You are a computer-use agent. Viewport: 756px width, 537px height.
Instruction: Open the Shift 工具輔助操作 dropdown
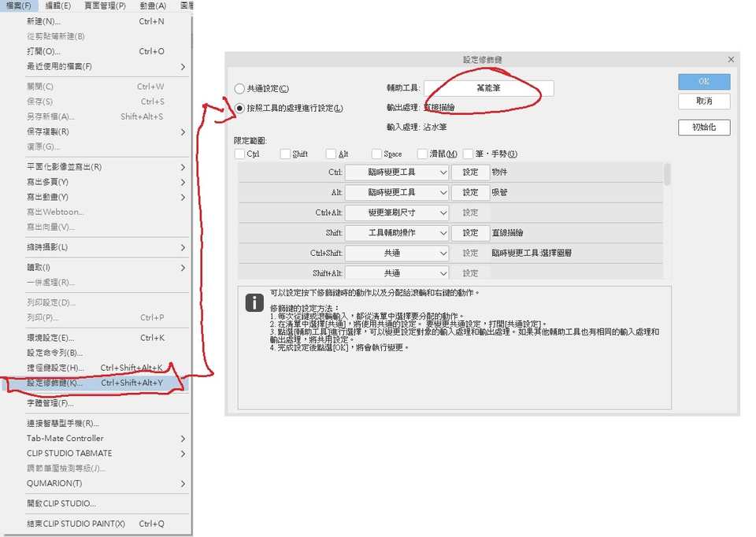click(x=397, y=233)
